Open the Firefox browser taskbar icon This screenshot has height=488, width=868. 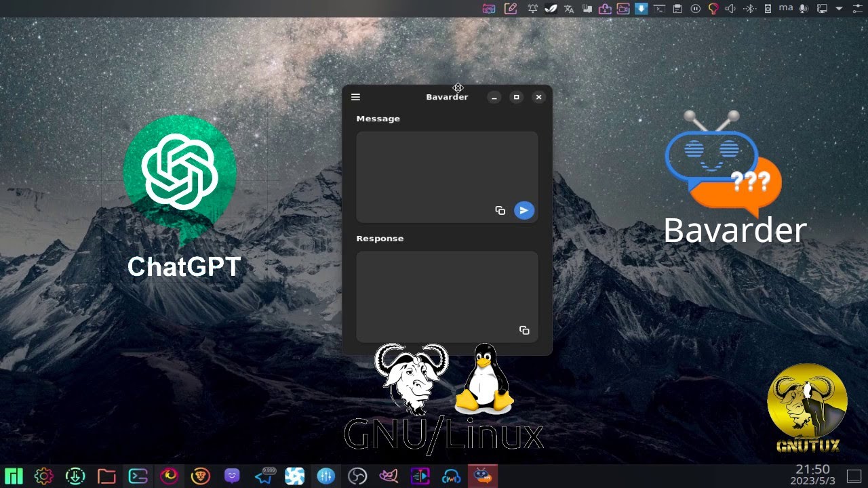[169, 476]
